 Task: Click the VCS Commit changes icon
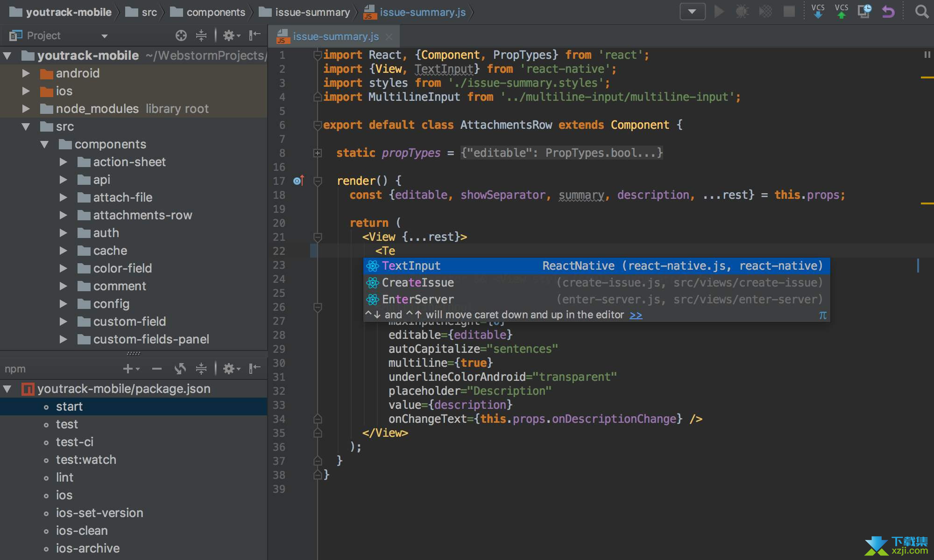coord(842,12)
